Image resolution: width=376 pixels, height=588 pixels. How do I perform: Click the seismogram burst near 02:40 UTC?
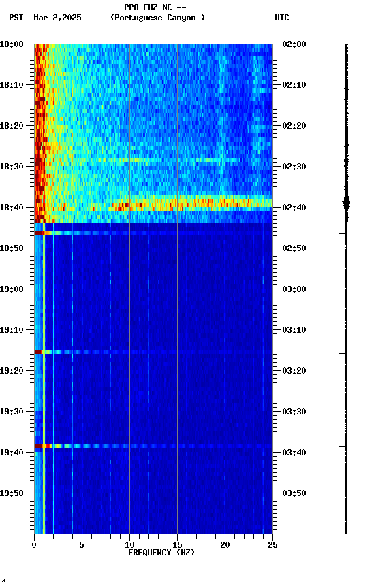point(346,203)
